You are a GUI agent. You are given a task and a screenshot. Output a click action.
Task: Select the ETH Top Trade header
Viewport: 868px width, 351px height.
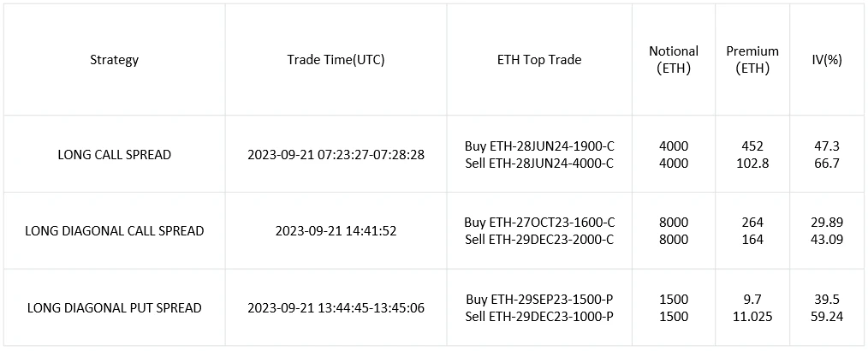click(538, 60)
